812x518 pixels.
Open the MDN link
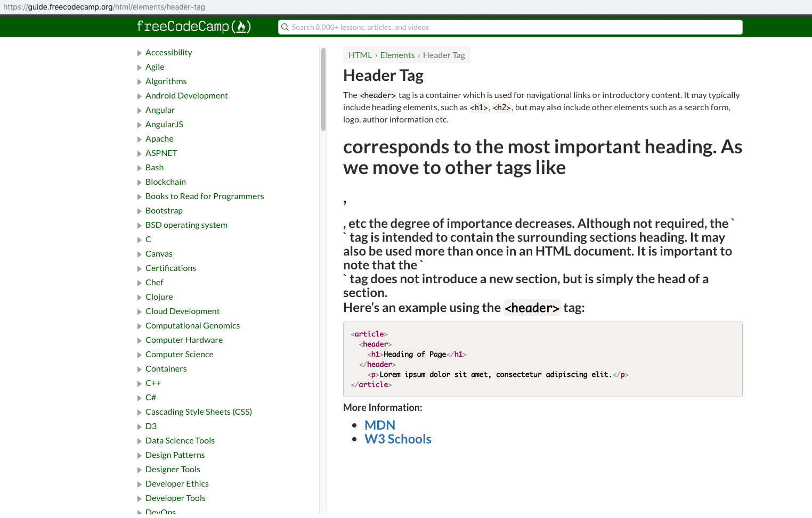[380, 425]
